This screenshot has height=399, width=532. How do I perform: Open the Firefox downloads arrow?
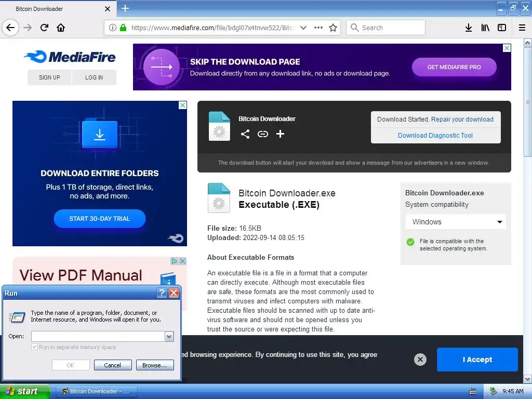pos(469,28)
